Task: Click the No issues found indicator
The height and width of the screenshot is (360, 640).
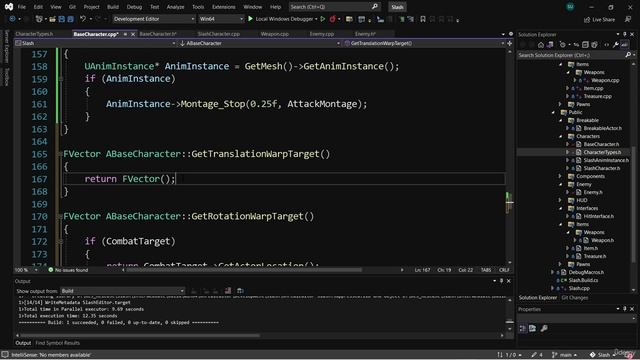Action: (x=68, y=270)
